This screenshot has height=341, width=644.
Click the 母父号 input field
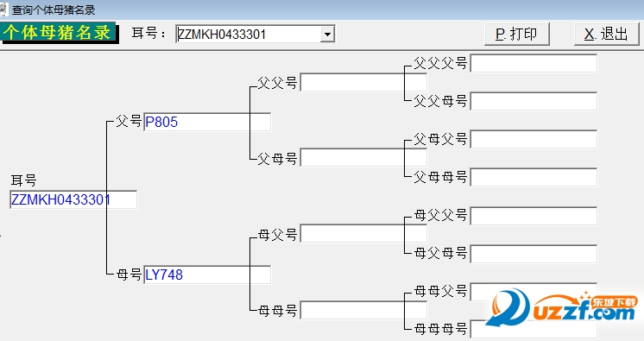click(364, 233)
